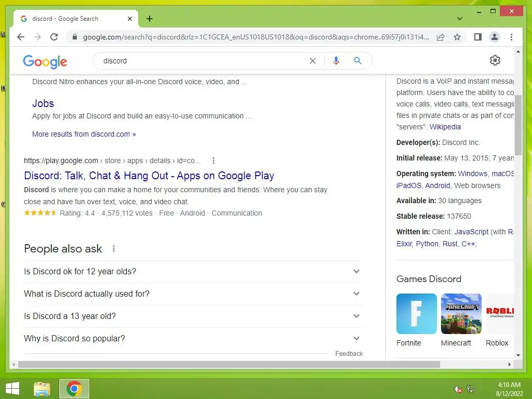Click the 'People also ask' heading
Image resolution: width=532 pixels, height=399 pixels.
(x=63, y=249)
